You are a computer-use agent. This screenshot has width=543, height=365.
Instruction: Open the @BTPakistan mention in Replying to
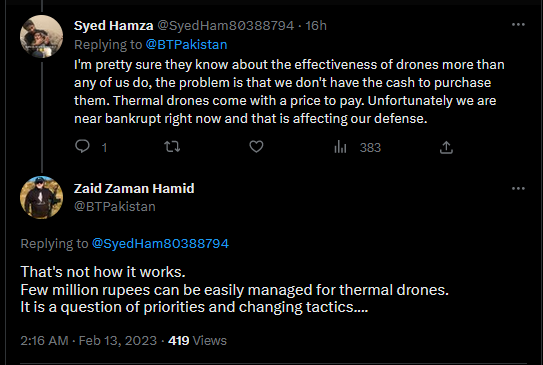tap(186, 45)
